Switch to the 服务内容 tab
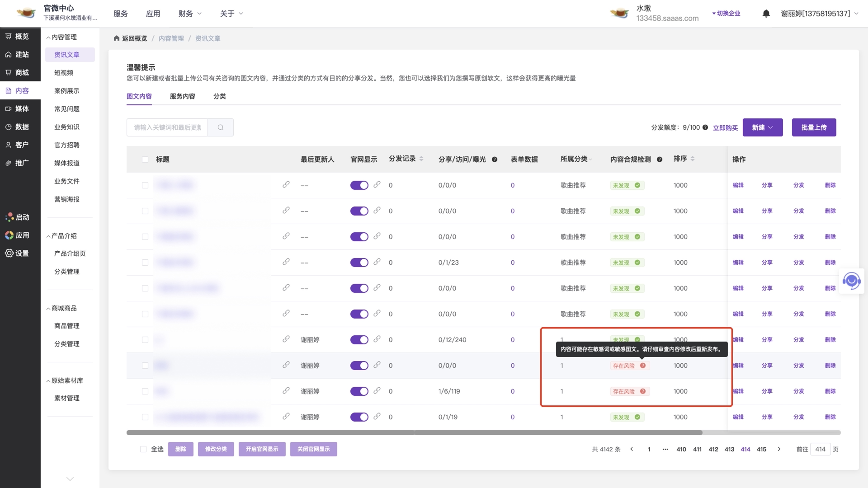Viewport: 868px width, 488px height. pyautogui.click(x=182, y=96)
